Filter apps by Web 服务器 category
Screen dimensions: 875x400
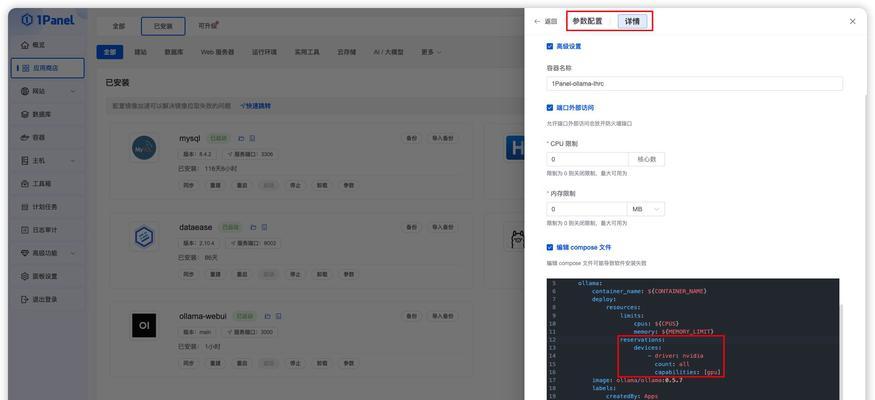[218, 52]
